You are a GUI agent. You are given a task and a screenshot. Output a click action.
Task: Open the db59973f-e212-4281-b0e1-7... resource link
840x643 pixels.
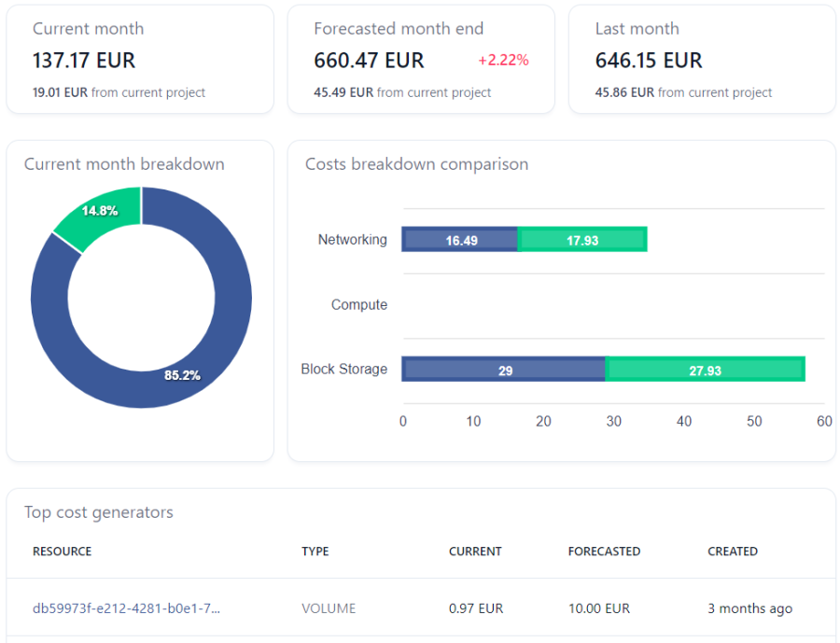[x=126, y=608]
